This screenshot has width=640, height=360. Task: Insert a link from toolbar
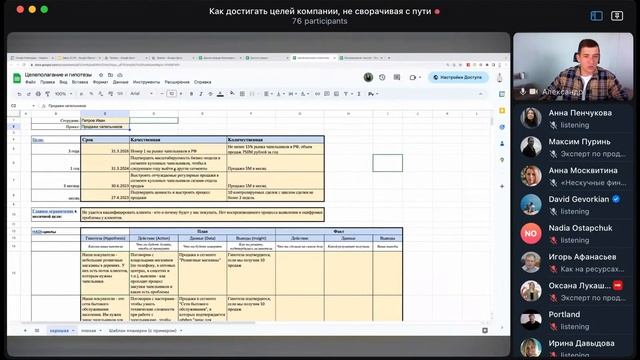pos(317,94)
